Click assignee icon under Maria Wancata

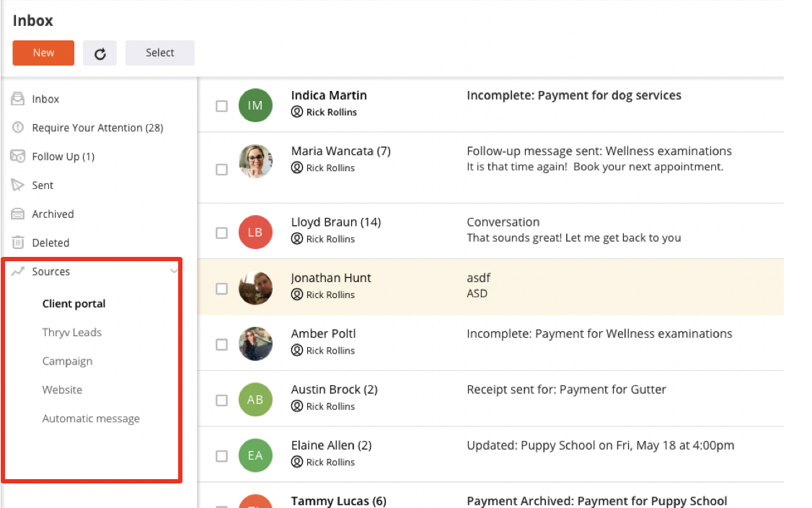coord(296,168)
